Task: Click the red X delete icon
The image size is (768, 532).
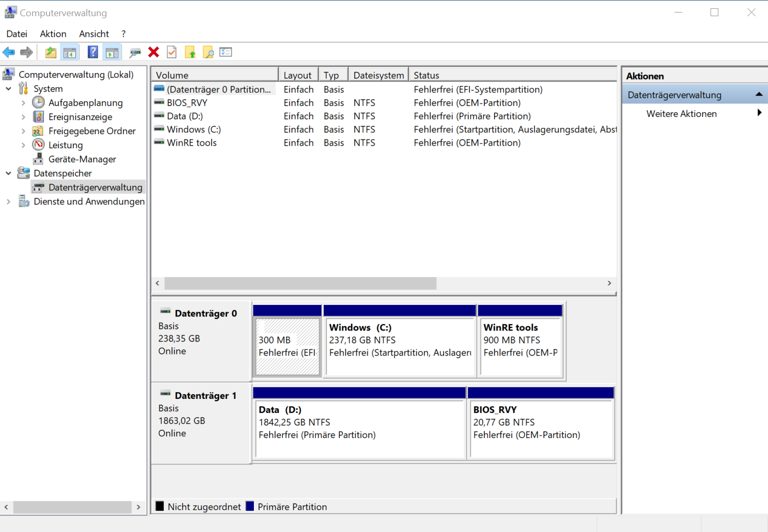Action: [154, 52]
